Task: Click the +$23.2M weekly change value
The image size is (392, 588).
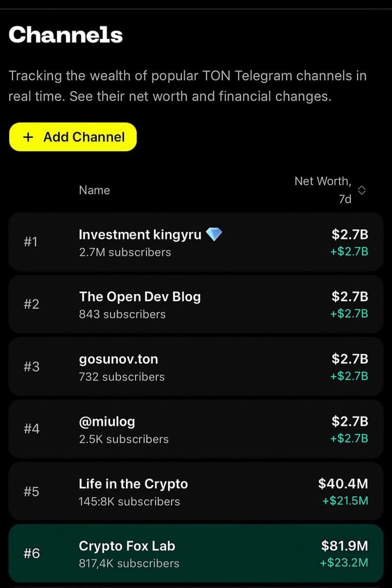Action: coord(344,563)
